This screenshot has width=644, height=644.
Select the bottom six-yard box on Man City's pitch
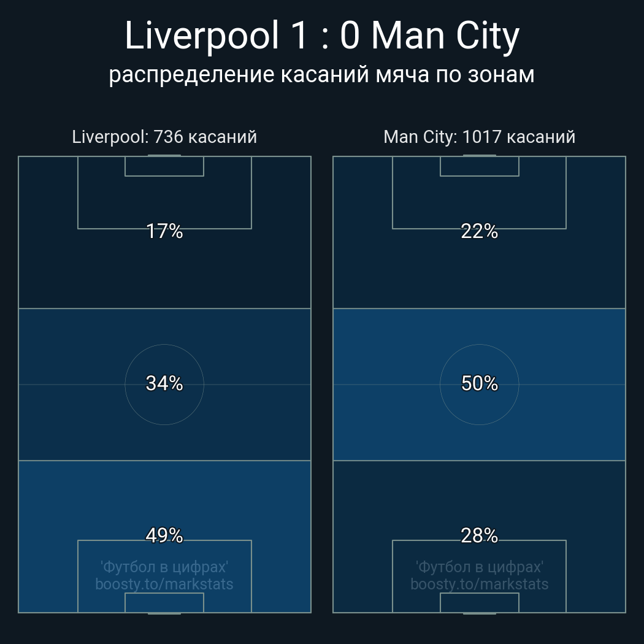point(480,603)
